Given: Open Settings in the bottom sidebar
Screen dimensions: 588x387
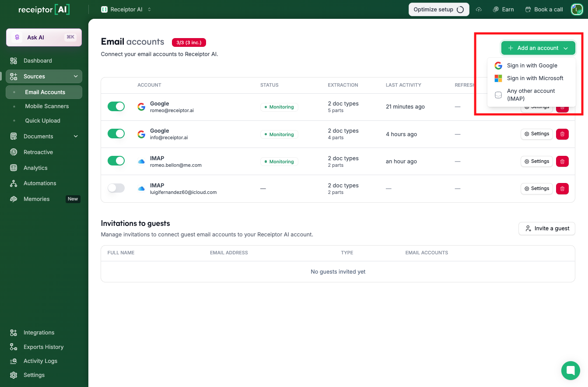Looking at the screenshot, I should pos(44,375).
